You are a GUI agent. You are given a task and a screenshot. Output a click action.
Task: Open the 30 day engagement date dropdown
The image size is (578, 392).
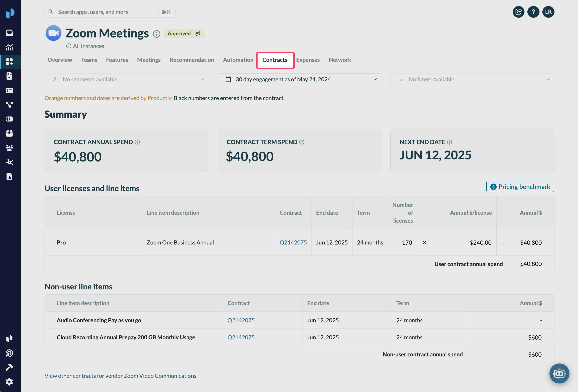pyautogui.click(x=299, y=79)
